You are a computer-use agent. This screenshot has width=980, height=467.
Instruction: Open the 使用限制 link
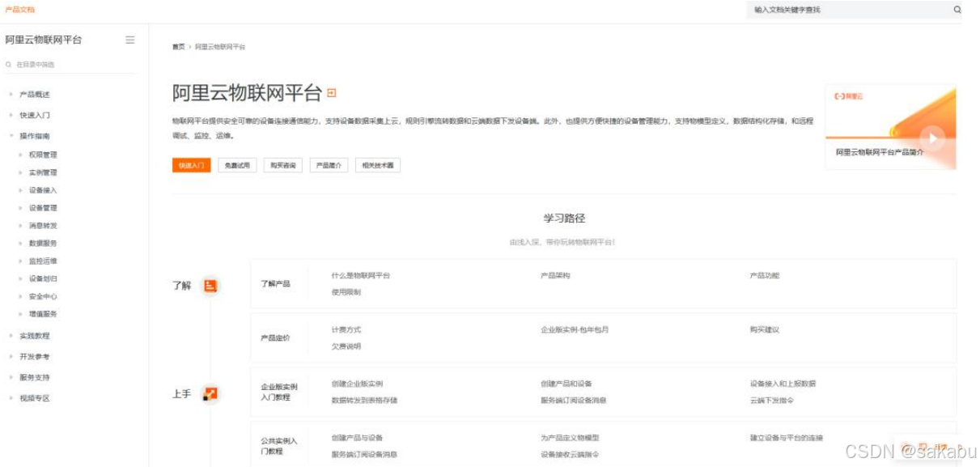(x=346, y=292)
